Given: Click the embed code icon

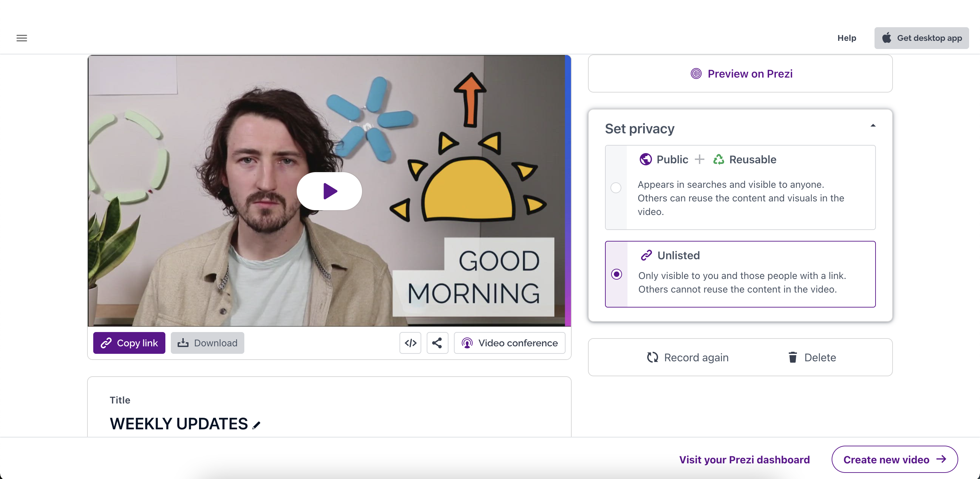Looking at the screenshot, I should pos(410,343).
